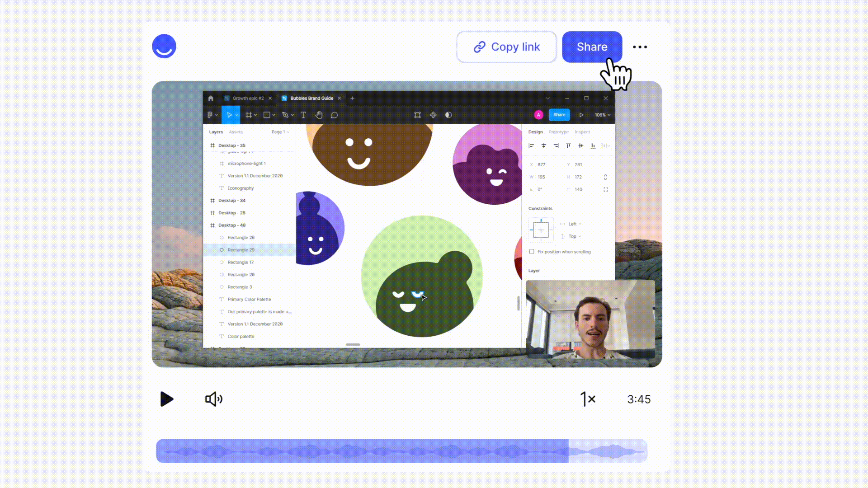The height and width of the screenshot is (488, 868).
Task: Click the play button below the video
Action: tap(166, 399)
